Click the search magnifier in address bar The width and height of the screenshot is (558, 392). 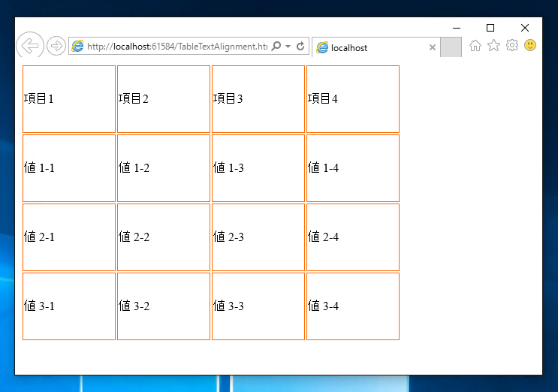point(276,47)
